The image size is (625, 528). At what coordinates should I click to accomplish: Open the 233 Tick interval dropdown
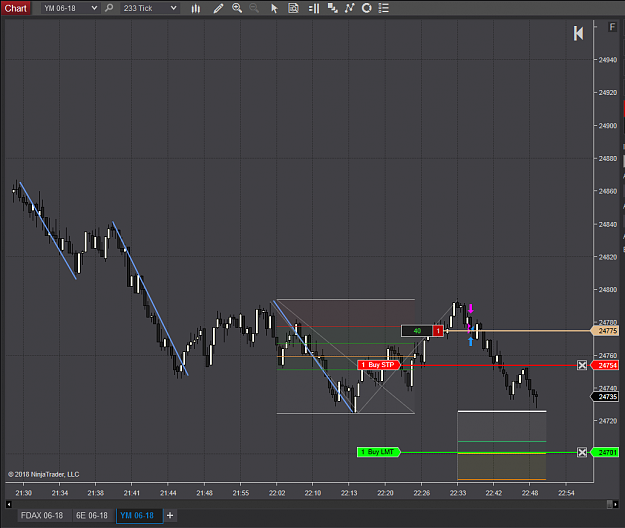(149, 8)
